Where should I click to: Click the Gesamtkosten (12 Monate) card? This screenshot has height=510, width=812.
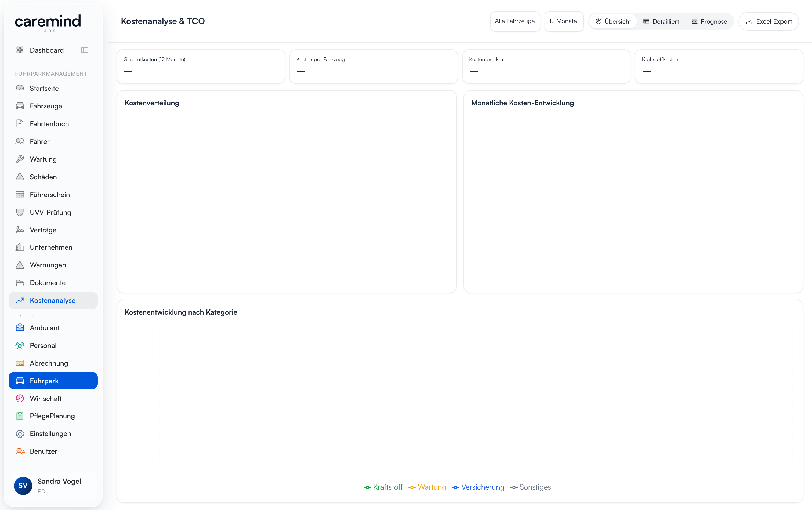coord(201,66)
